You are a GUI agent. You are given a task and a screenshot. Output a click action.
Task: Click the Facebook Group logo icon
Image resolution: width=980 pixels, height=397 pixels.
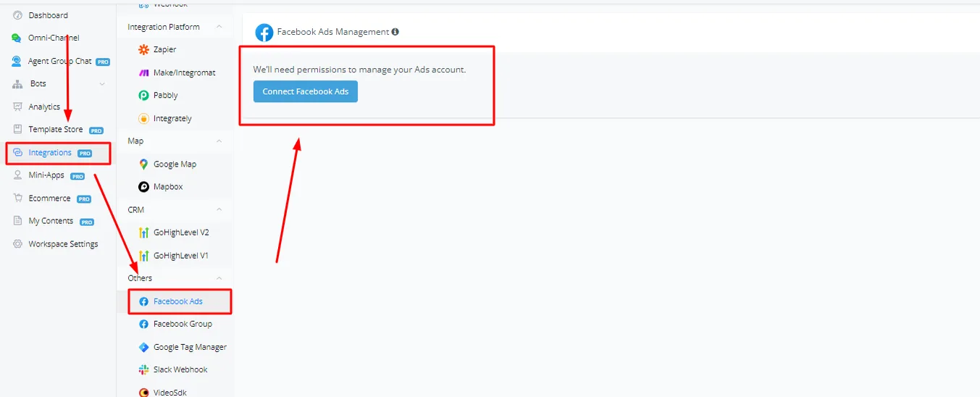[143, 324]
